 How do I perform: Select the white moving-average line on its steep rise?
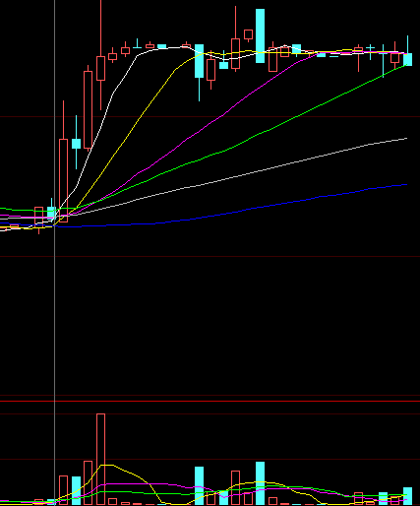98,134
